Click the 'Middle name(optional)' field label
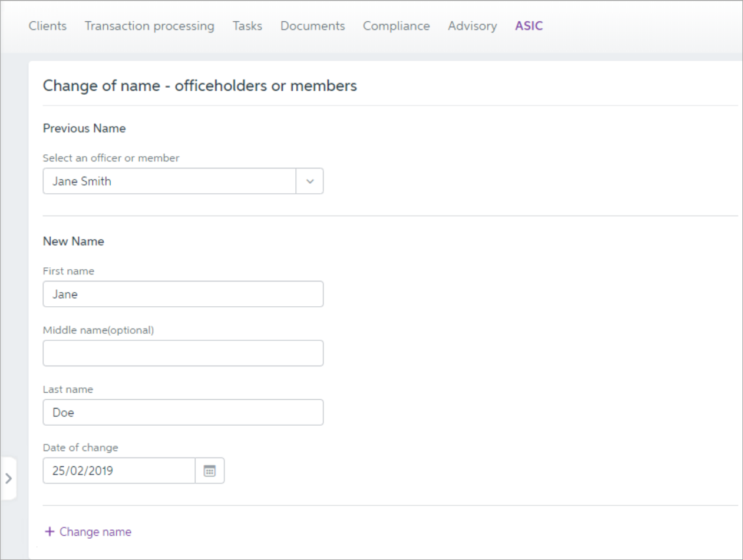 click(x=98, y=330)
